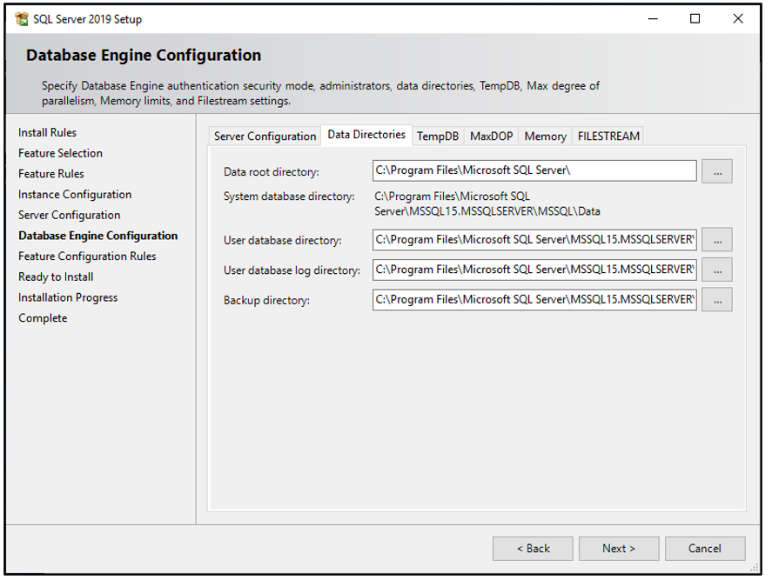Click the Data root directory label
768x580 pixels.
[271, 172]
